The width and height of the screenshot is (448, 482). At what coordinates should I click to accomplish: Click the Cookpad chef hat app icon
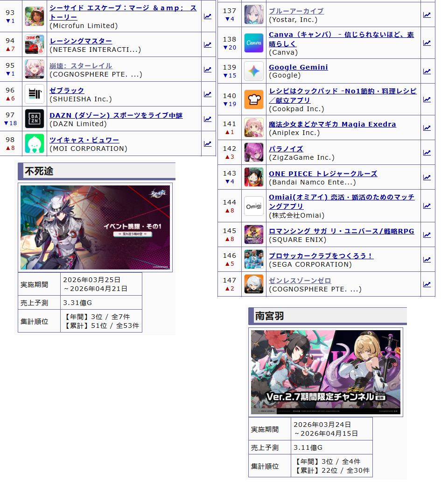point(253,99)
